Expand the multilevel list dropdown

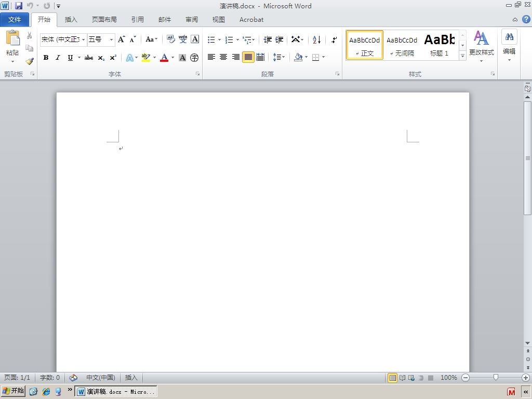[254, 39]
